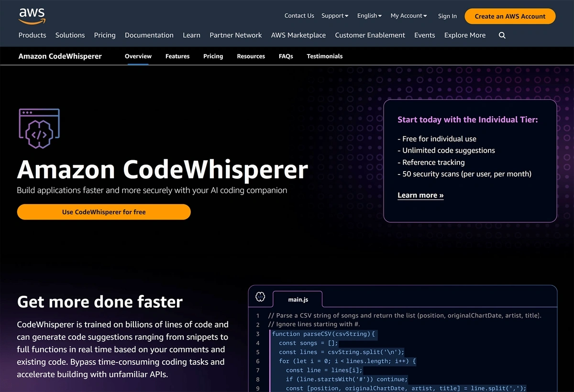This screenshot has height=392, width=574.
Task: Click the 'Parse a CSV string' comment line
Action: [405, 316]
